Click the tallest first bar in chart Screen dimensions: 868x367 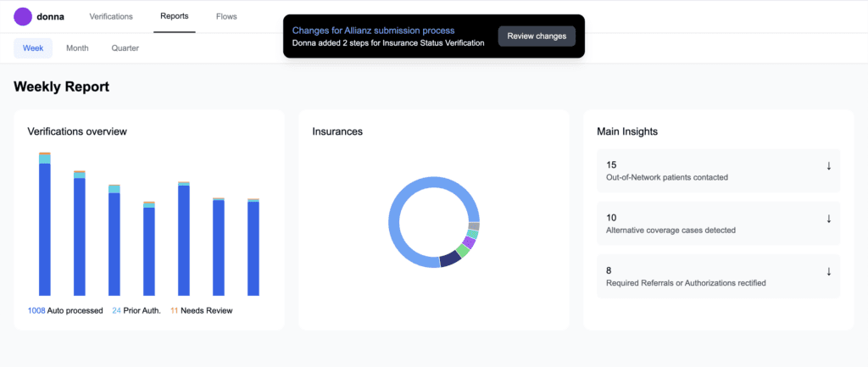tap(45, 229)
